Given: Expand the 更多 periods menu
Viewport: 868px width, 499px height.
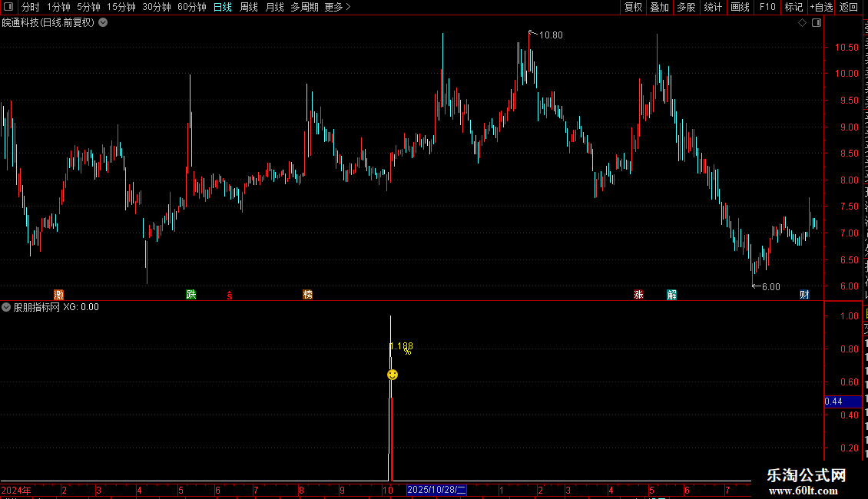Looking at the screenshot, I should 337,7.
